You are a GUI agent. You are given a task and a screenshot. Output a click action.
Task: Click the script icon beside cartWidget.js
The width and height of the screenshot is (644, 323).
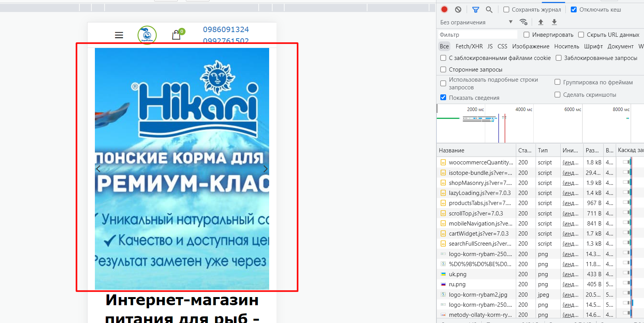pyautogui.click(x=443, y=234)
